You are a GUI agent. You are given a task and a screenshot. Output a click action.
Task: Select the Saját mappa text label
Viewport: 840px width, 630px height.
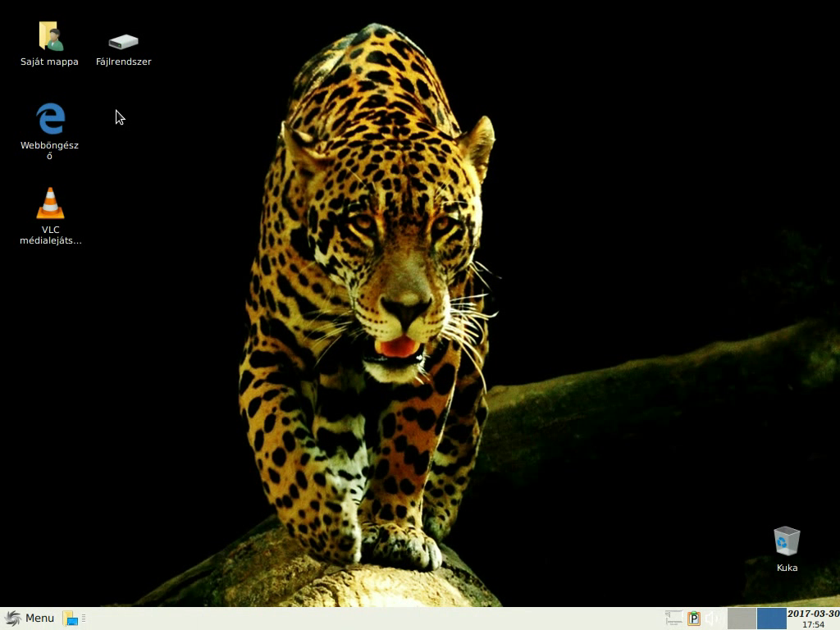click(50, 62)
